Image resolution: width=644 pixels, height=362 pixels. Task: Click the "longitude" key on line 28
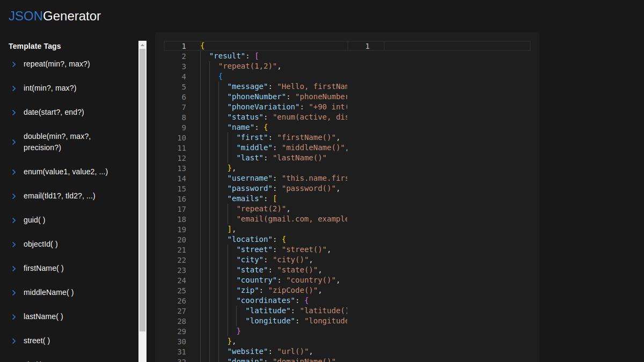pos(270,321)
